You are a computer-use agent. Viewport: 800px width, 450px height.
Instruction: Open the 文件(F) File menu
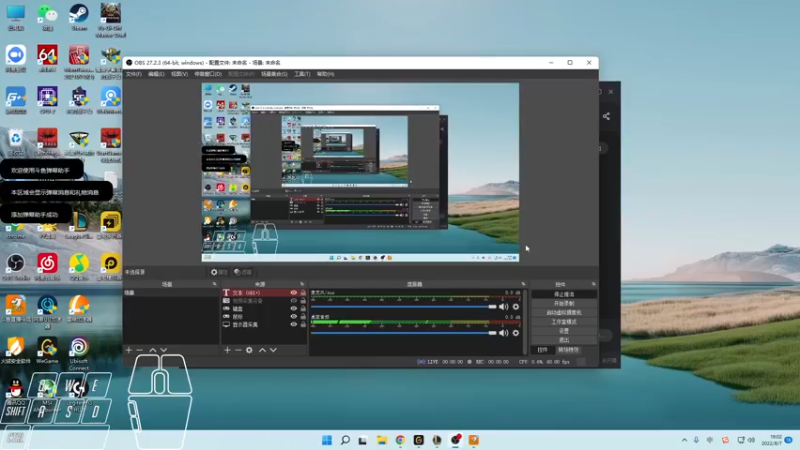134,74
